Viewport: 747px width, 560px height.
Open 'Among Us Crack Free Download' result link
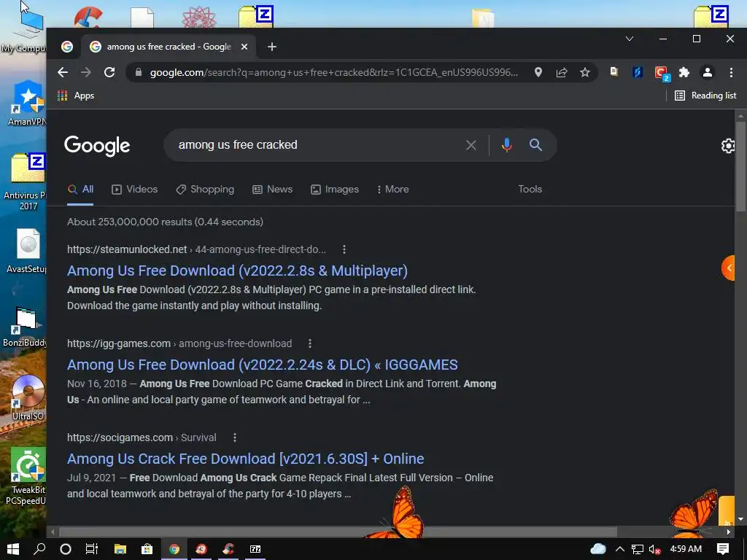coord(245,459)
